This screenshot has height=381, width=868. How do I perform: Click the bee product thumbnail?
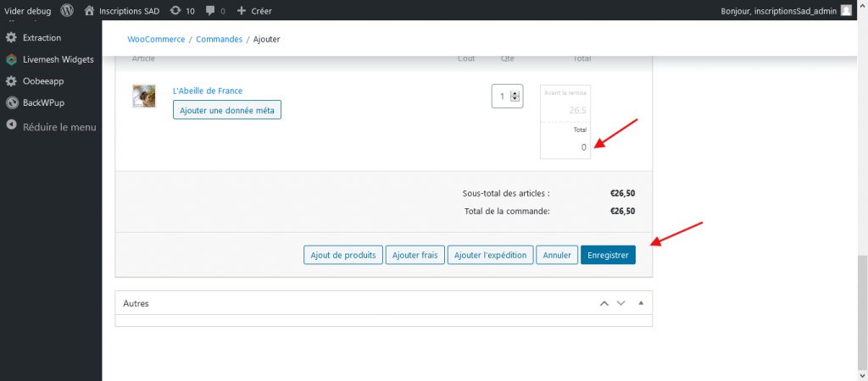tap(144, 97)
